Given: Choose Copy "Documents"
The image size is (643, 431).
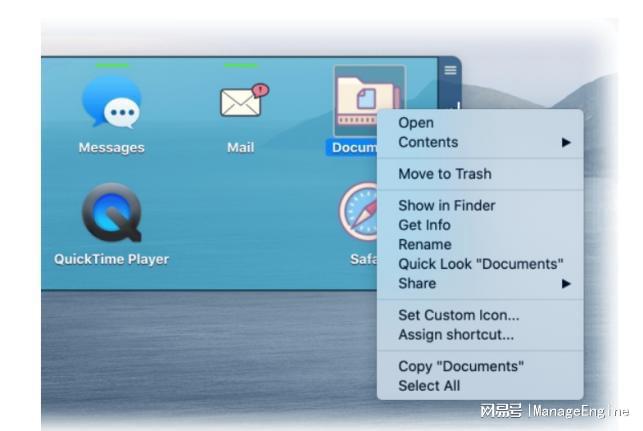Looking at the screenshot, I should (x=460, y=367).
